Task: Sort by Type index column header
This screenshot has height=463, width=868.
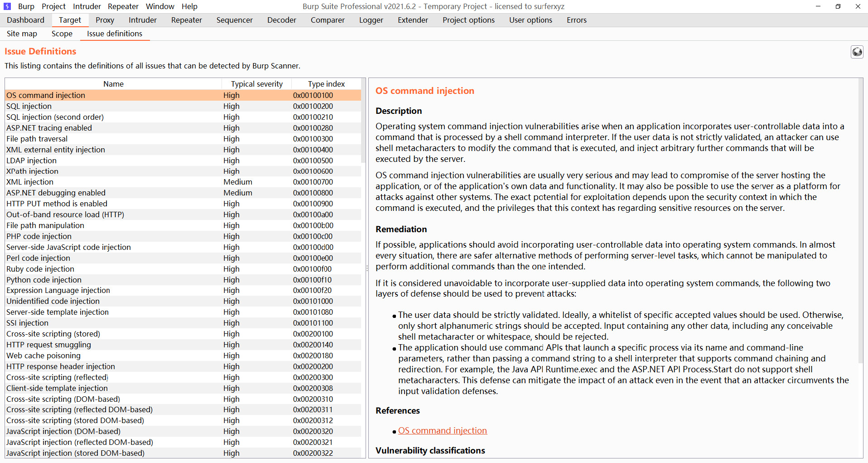Action: 326,84
